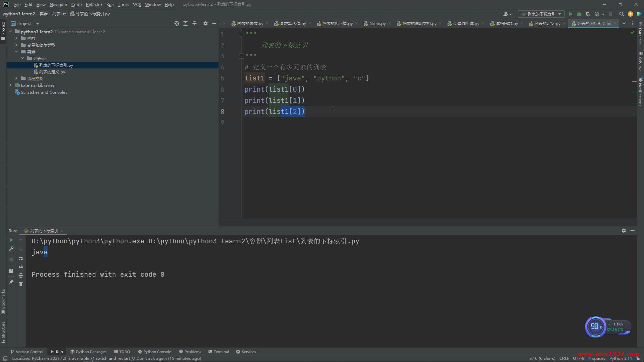
Task: Open the Refactor menu
Action: point(94,4)
